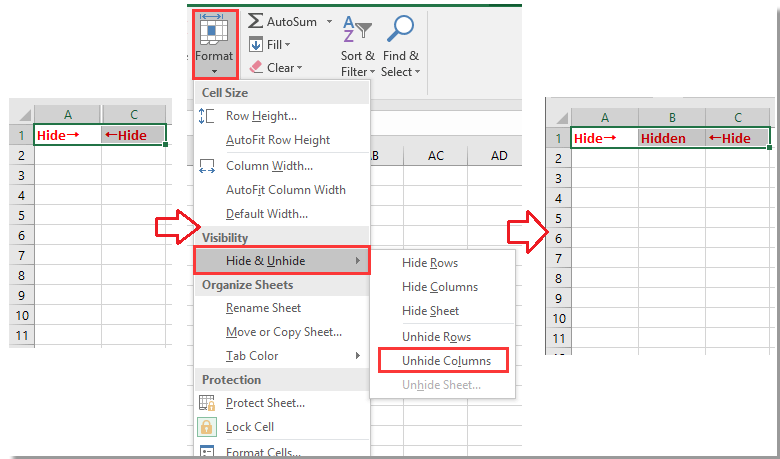Click the AutoSum sigma icon

(x=256, y=21)
